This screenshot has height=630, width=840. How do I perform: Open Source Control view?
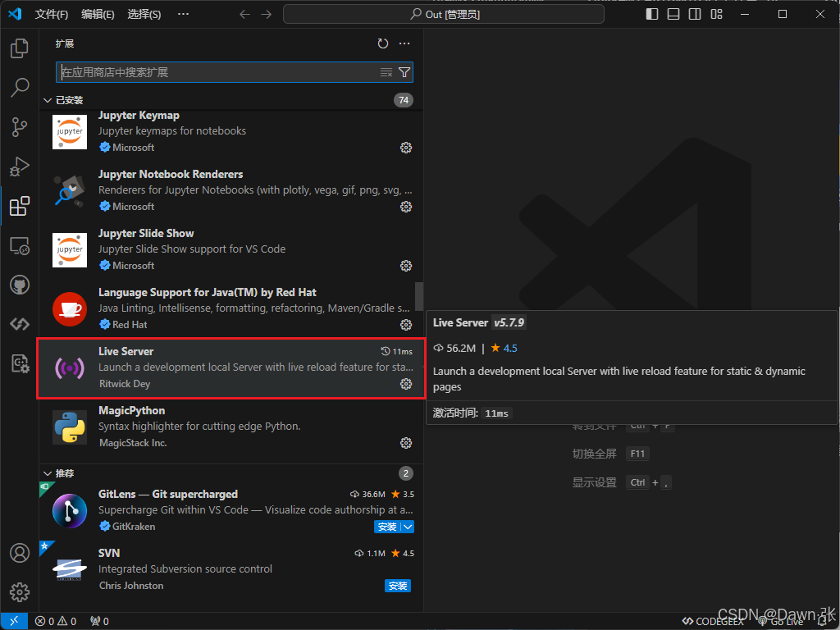[20, 127]
